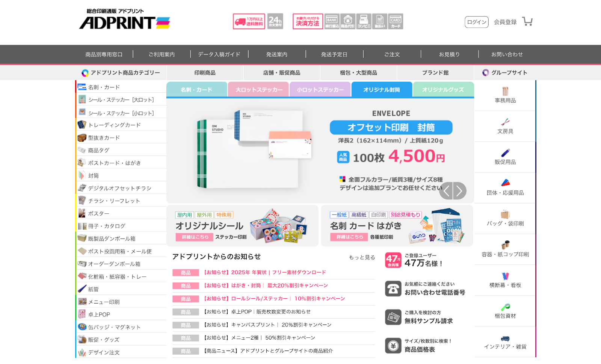Click the 販促用品 promotional goods icon
This screenshot has height=364, width=601.
coord(505,153)
